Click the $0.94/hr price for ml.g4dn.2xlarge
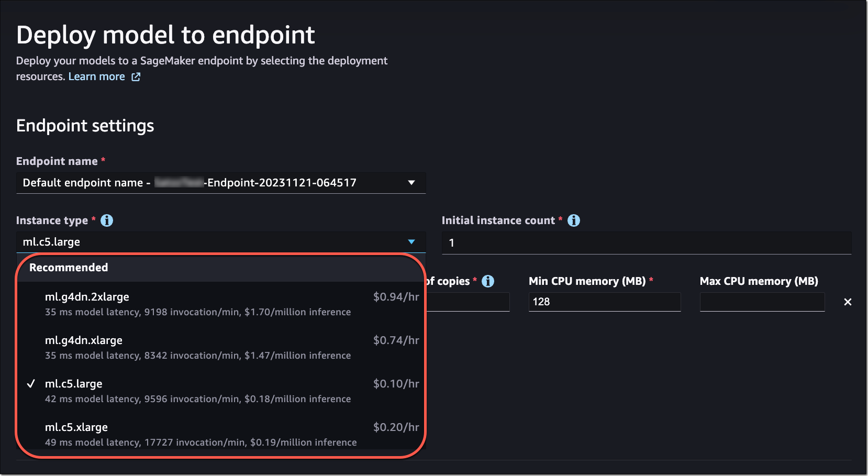 click(x=395, y=297)
